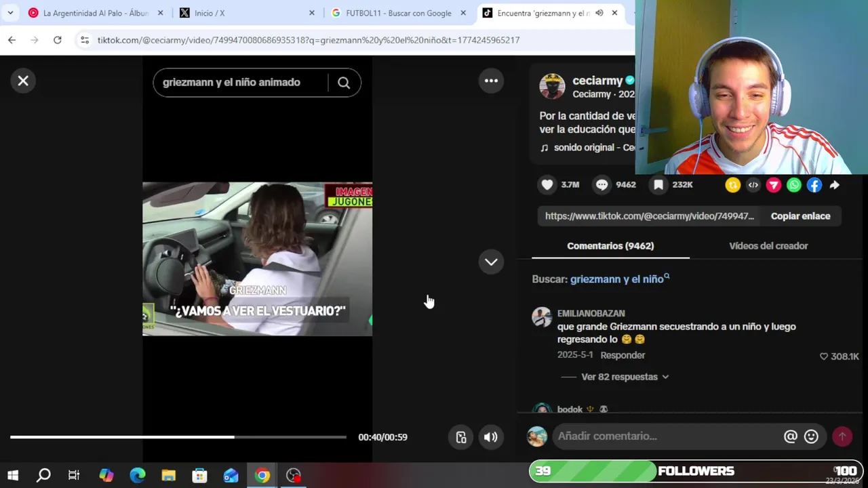868x488 pixels.
Task: Click the browser address bar URL
Action: pyautogui.click(x=309, y=40)
